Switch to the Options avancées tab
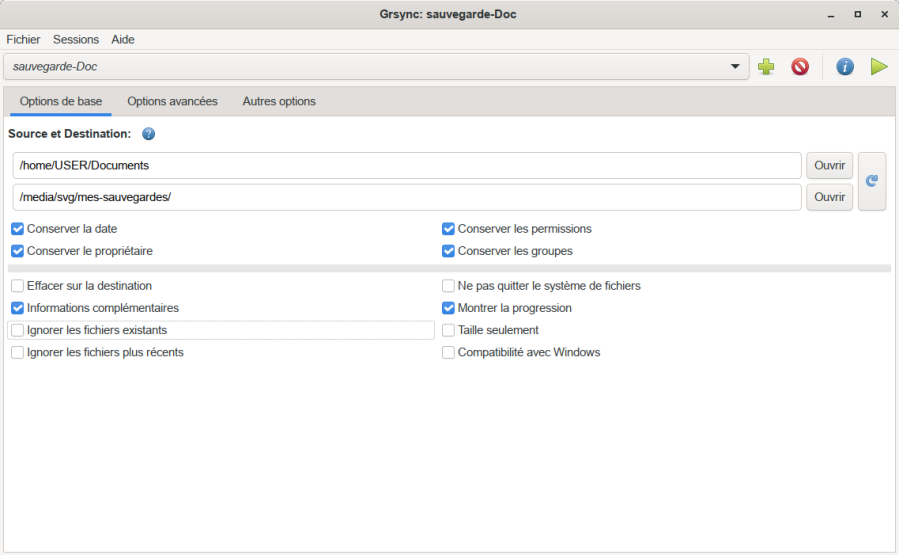The width and height of the screenshot is (899, 555). click(x=172, y=102)
